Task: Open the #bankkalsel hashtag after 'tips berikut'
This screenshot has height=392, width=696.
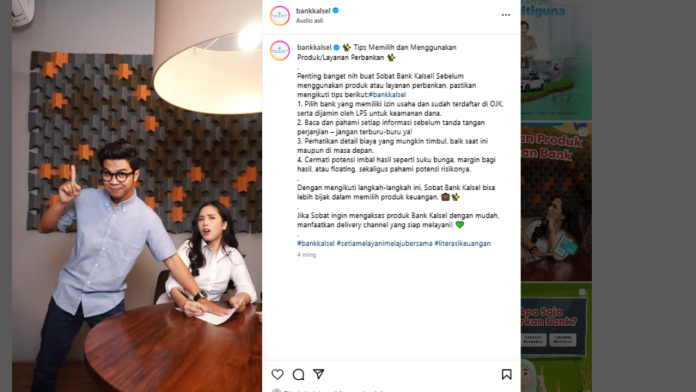Action: [x=387, y=95]
